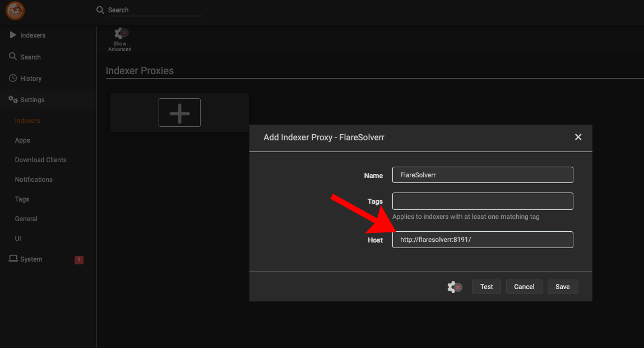644x348 pixels.
Task: Click Cancel in the dialog
Action: point(524,287)
